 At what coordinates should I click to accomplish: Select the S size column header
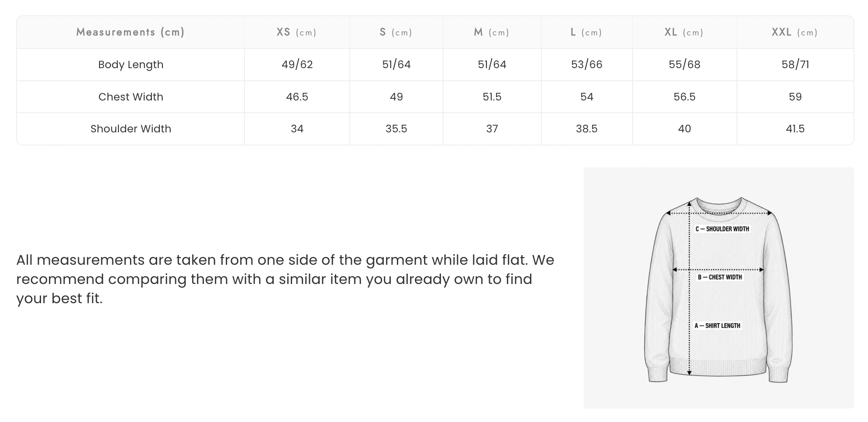[396, 32]
